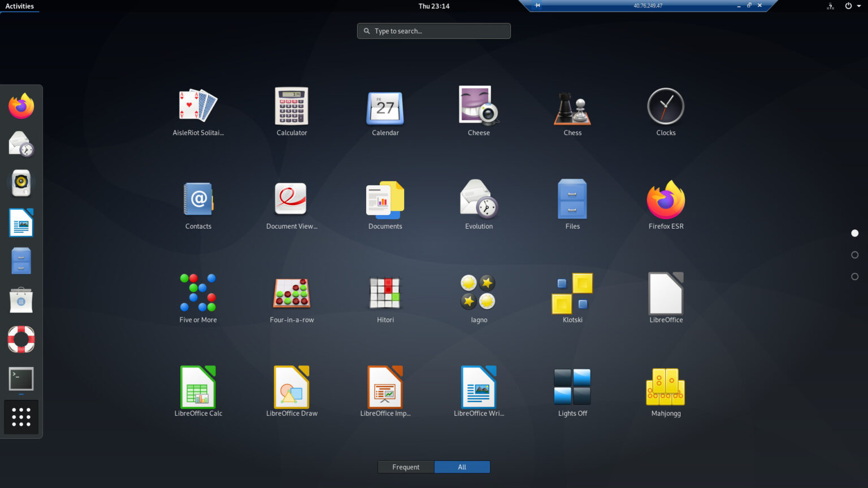
Task: Click into the Type to search field
Action: click(434, 31)
